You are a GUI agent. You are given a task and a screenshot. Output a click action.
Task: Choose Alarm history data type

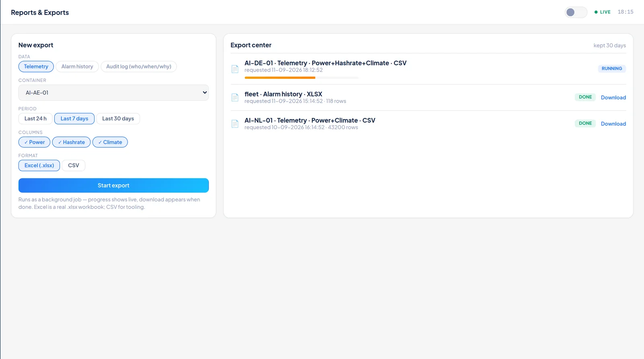tap(77, 66)
